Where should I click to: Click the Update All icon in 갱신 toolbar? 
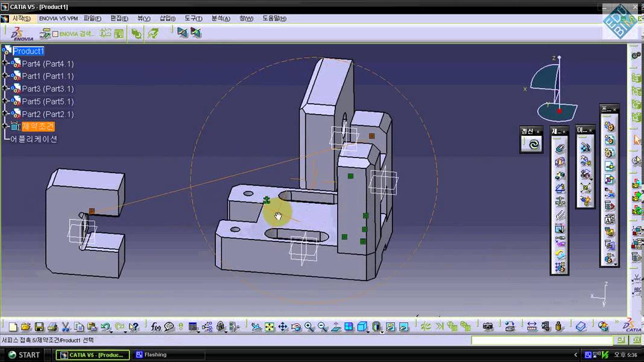pyautogui.click(x=533, y=144)
